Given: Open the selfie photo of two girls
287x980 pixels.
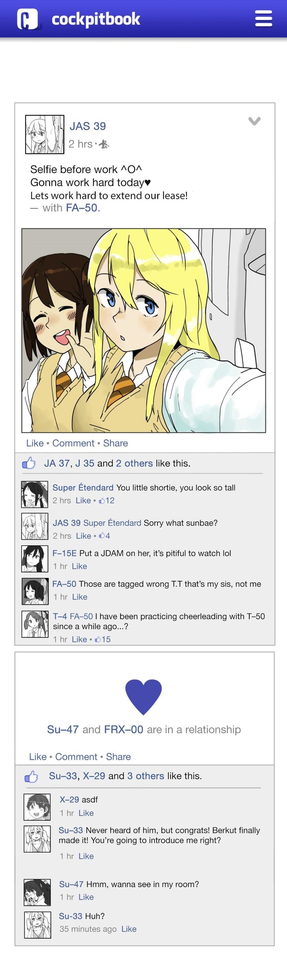Looking at the screenshot, I should coord(144,330).
